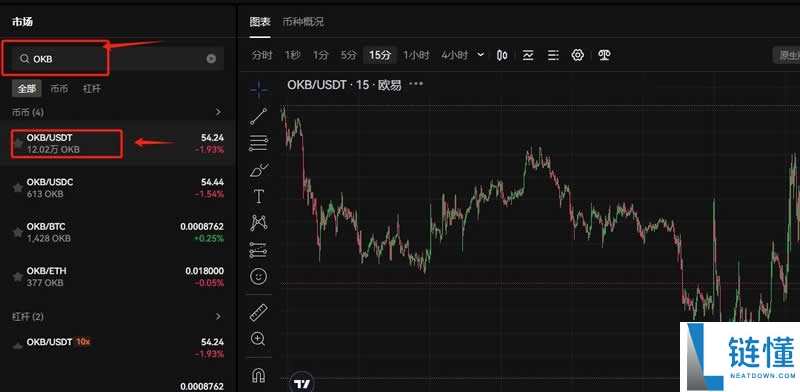Click the 54.44 price of OKB/USDC
Screen dimensions: 800x392
click(212, 182)
